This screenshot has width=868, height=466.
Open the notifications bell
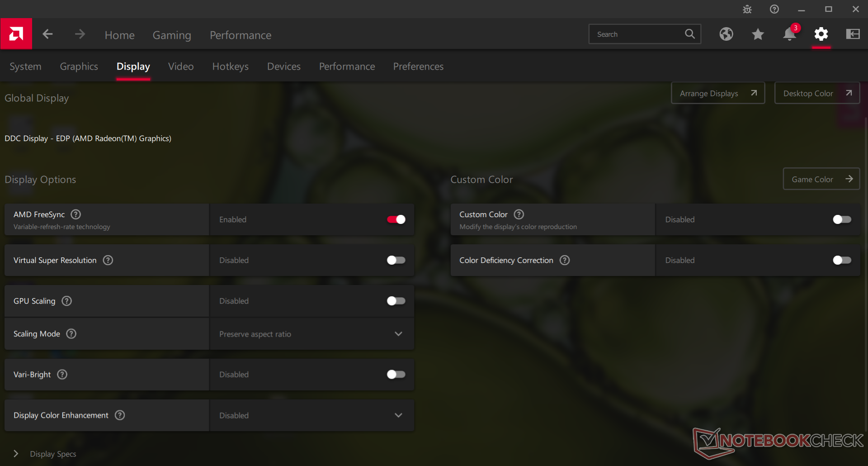click(789, 34)
